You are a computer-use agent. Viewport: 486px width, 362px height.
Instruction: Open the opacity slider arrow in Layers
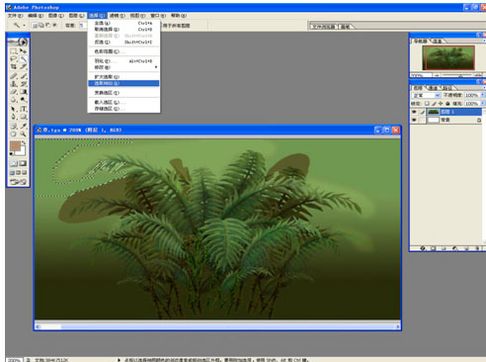[482, 95]
